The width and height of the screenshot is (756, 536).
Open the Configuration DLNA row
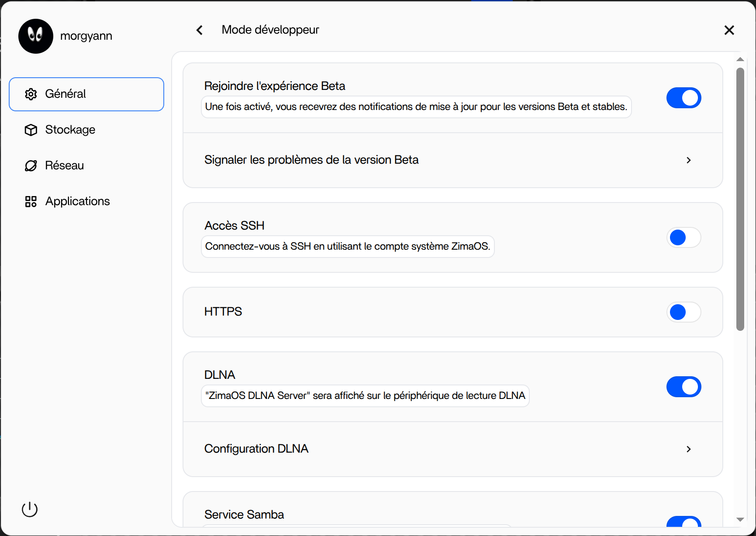click(x=453, y=449)
